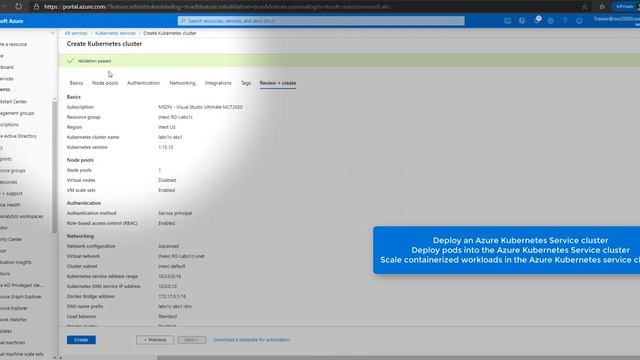Click the horizontal scrollbar at page bottom

398,358
